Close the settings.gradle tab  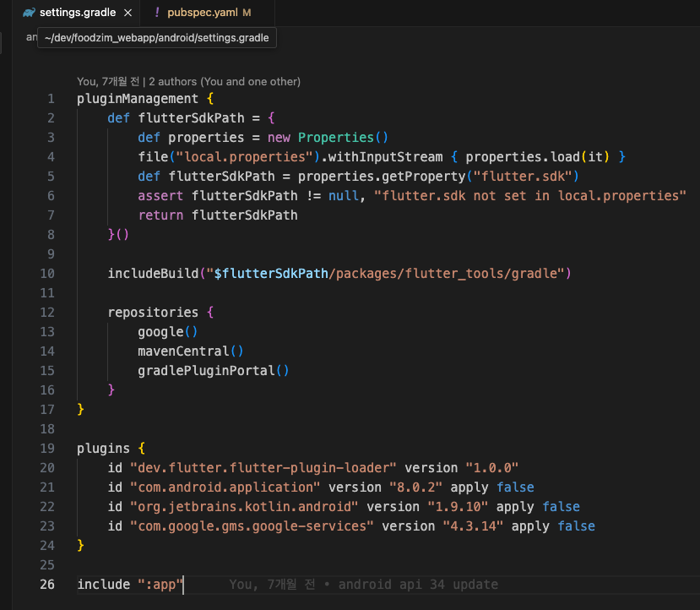[x=128, y=13]
